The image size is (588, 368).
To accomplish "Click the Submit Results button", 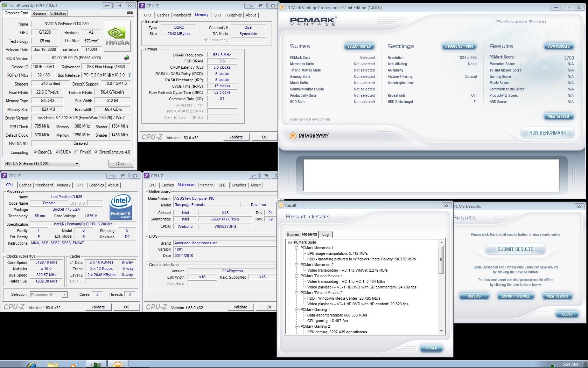I will pyautogui.click(x=515, y=249).
